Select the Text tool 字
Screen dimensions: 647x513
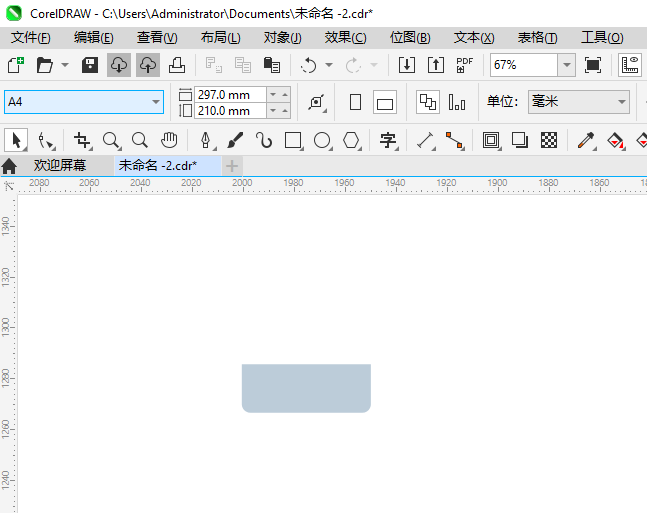pyautogui.click(x=388, y=140)
